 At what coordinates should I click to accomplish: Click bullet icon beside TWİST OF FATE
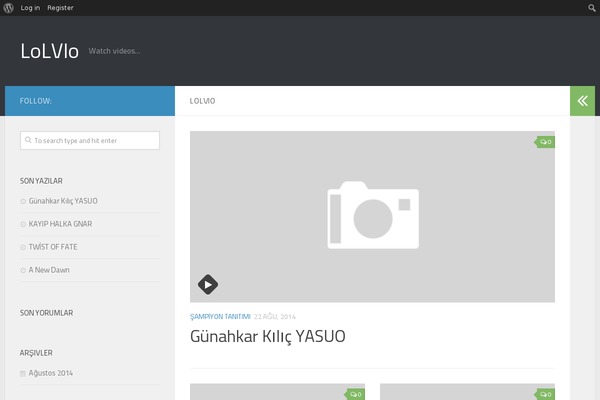[x=23, y=247]
